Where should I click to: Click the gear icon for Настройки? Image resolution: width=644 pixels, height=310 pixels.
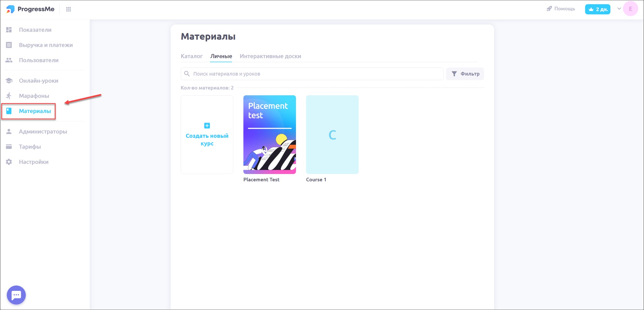coord(9,162)
